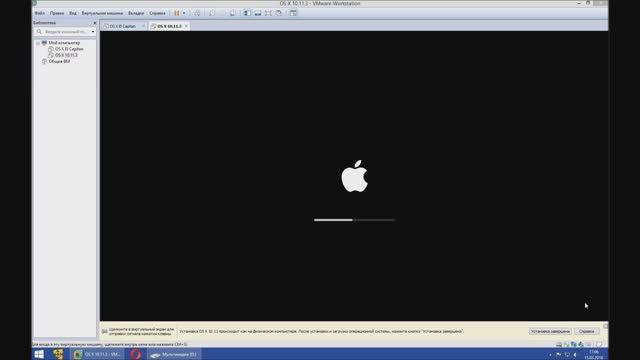Select OS X El Capitan in library tree
Viewport: 640px width, 360px height.
[69, 49]
